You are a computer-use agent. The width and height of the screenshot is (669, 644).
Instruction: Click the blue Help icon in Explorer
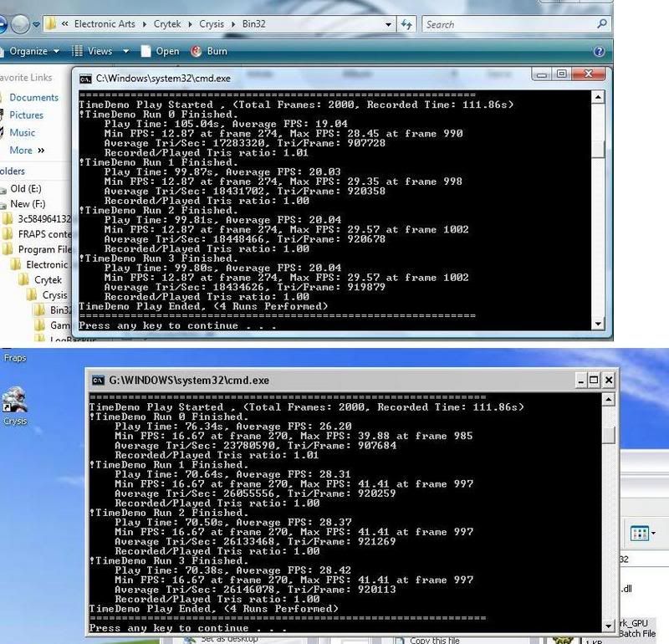click(599, 52)
